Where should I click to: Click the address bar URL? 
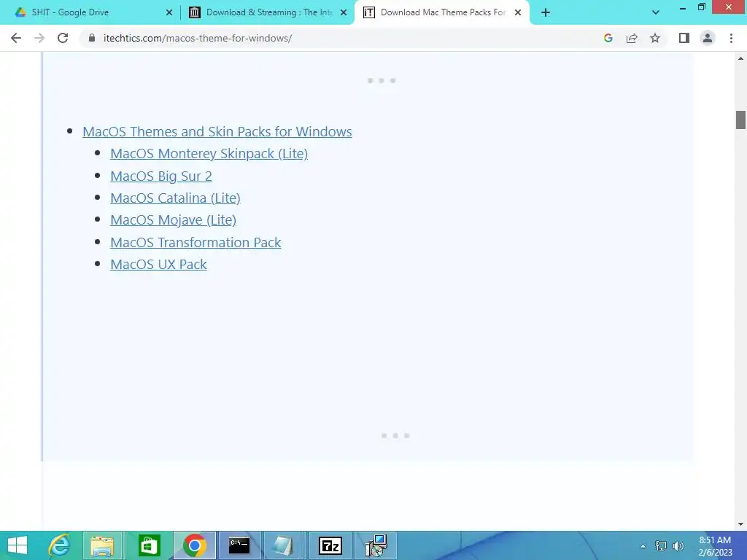pos(197,38)
